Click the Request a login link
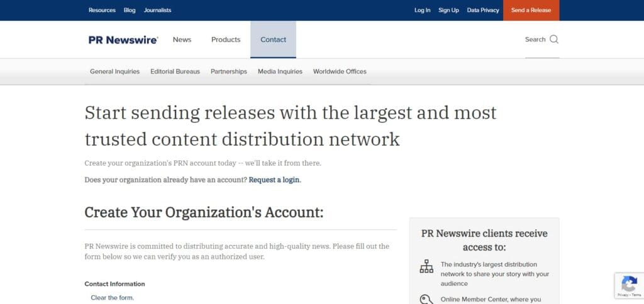644x304 pixels. click(274, 180)
